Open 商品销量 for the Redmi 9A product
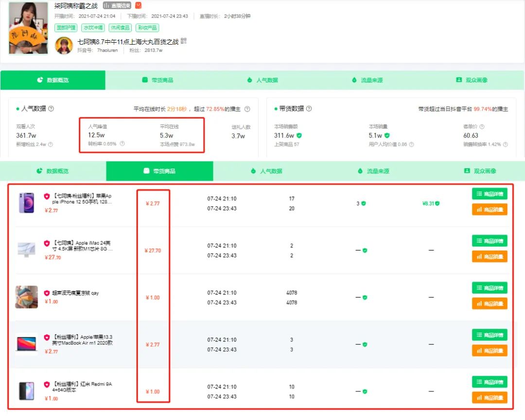This screenshot has width=525, height=420. coord(490,398)
